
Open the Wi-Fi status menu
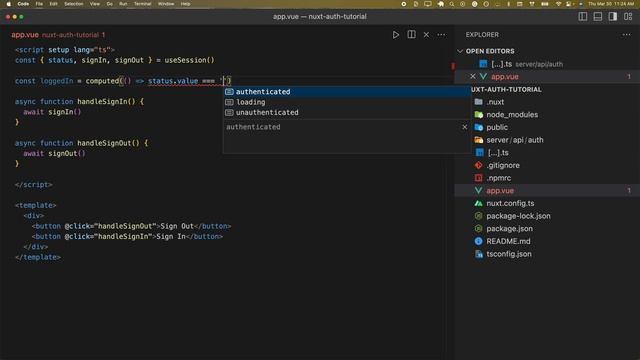[558, 4]
